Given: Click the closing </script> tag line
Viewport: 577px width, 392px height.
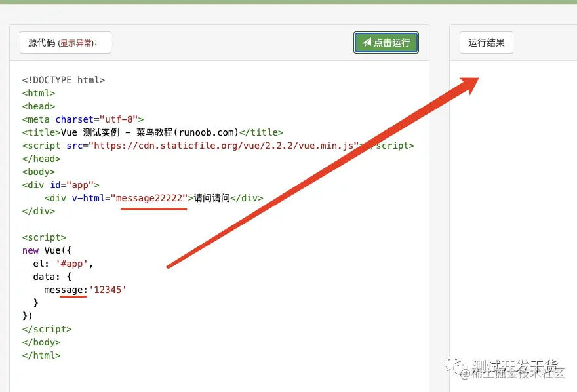Looking at the screenshot, I should [x=47, y=329].
